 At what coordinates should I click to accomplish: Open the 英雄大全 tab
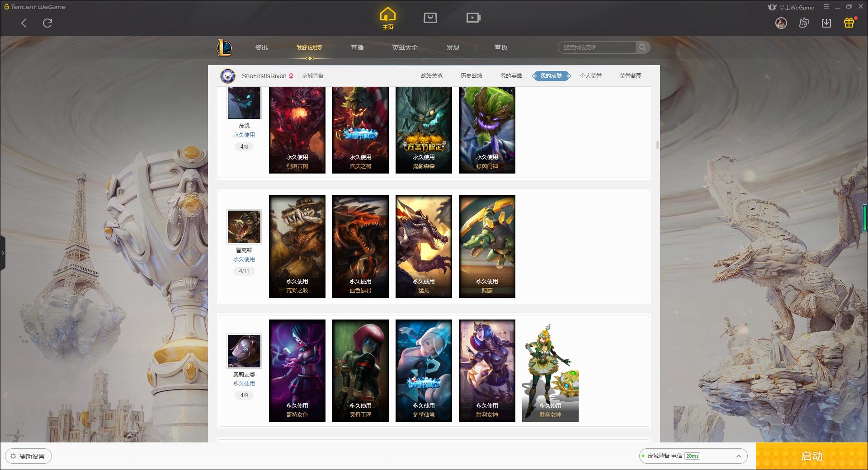point(405,47)
